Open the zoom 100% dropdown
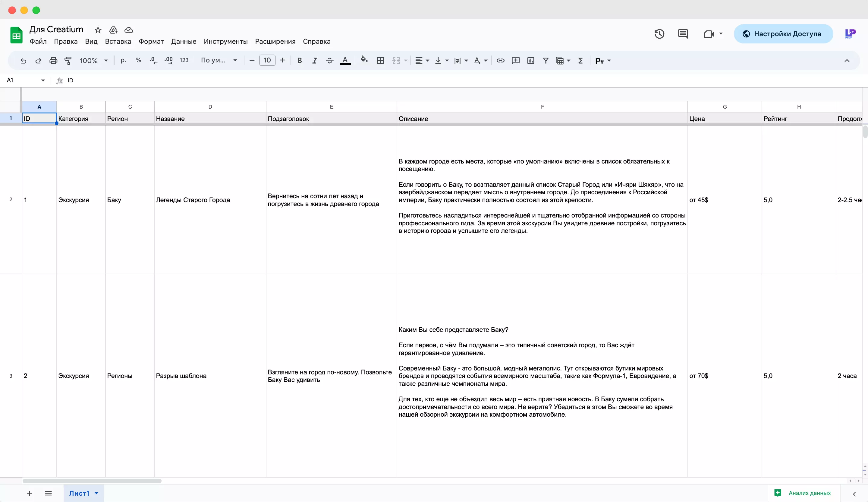The height and width of the screenshot is (502, 868). click(x=94, y=61)
